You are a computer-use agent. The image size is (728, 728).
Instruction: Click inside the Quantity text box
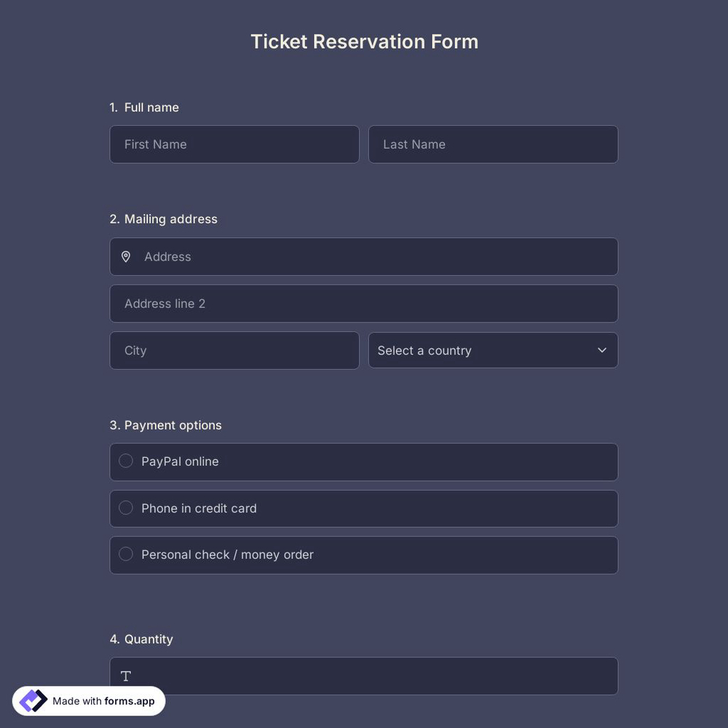[364, 676]
